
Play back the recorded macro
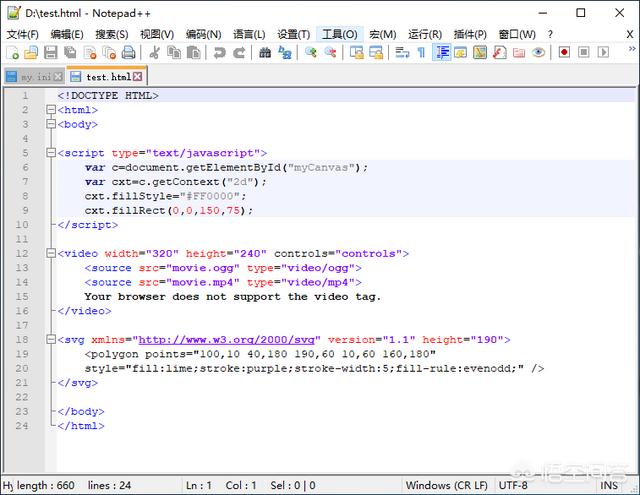[x=603, y=53]
